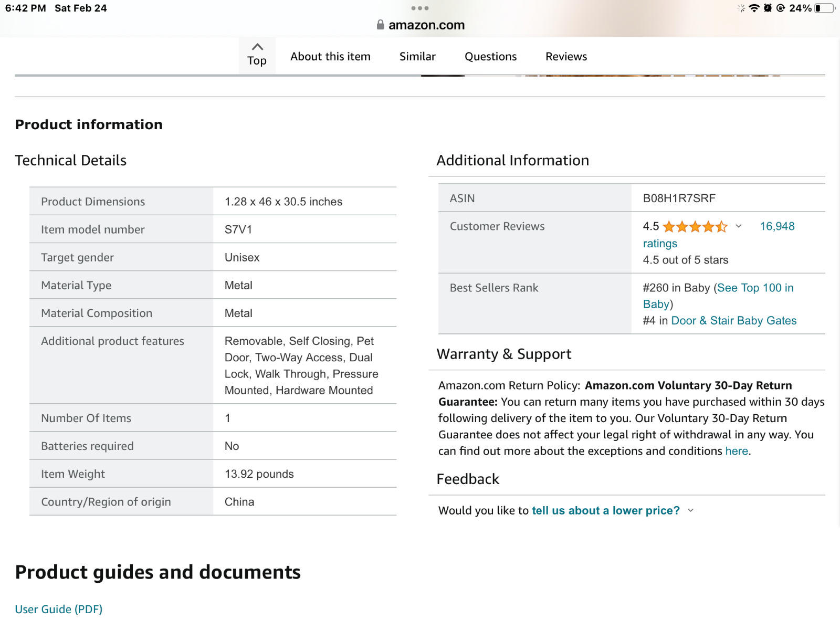Click the Batteries required No value

pyautogui.click(x=232, y=446)
